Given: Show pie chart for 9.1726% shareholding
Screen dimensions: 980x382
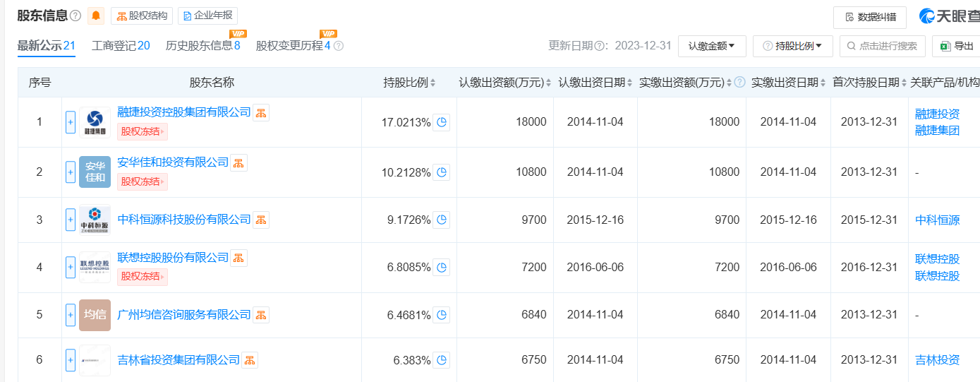Looking at the screenshot, I should click(442, 220).
